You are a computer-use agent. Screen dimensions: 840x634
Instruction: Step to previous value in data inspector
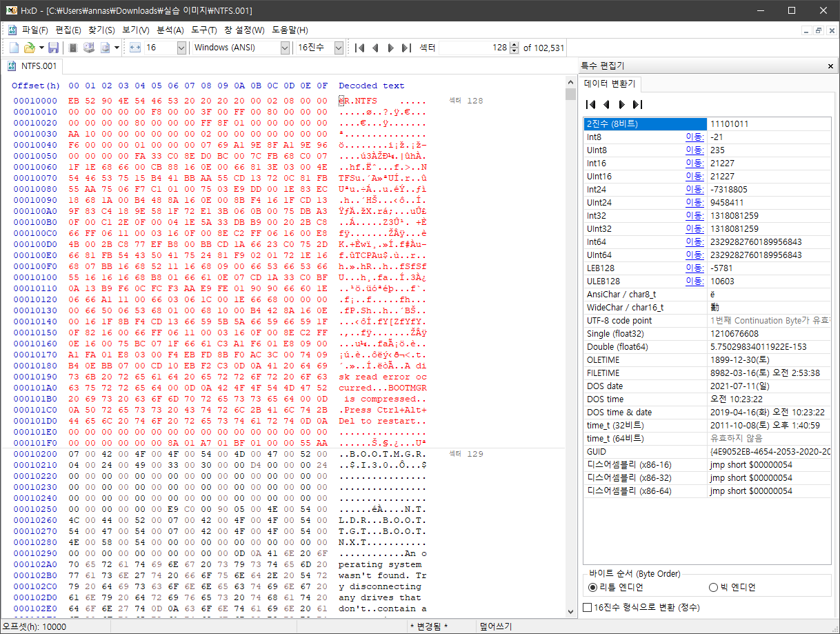606,104
